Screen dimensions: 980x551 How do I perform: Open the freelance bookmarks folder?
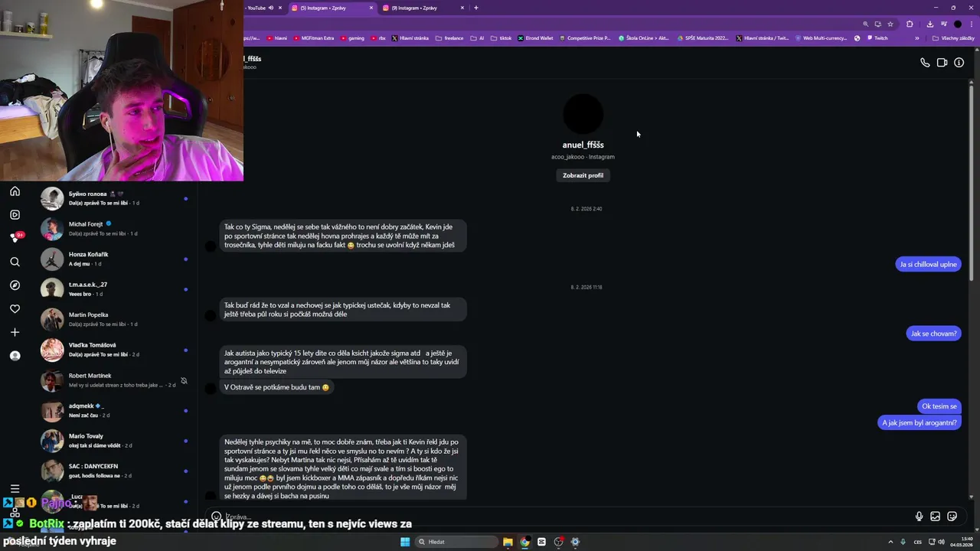click(449, 38)
